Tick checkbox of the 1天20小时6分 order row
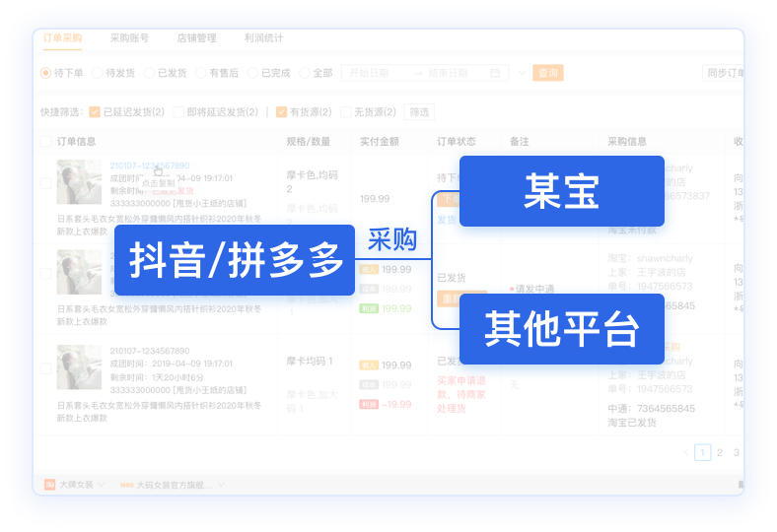Screen dimensions: 777x532 coord(45,368)
